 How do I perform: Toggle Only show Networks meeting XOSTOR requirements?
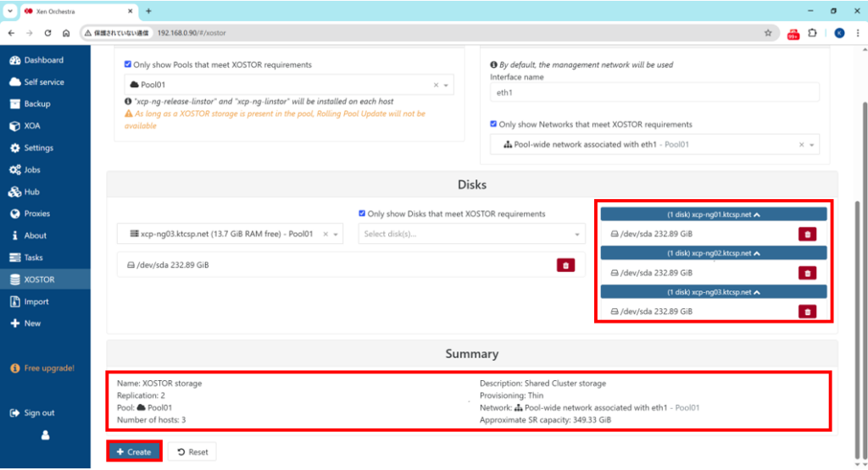[494, 124]
